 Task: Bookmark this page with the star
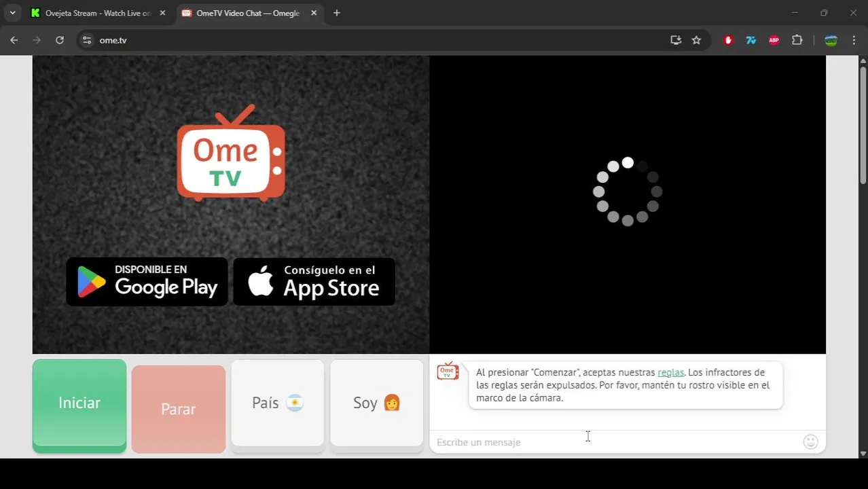pyautogui.click(x=696, y=40)
